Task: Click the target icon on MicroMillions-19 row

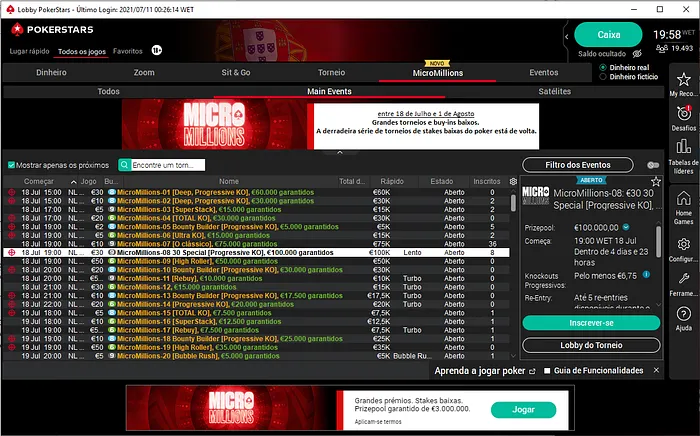Action: click(x=12, y=347)
